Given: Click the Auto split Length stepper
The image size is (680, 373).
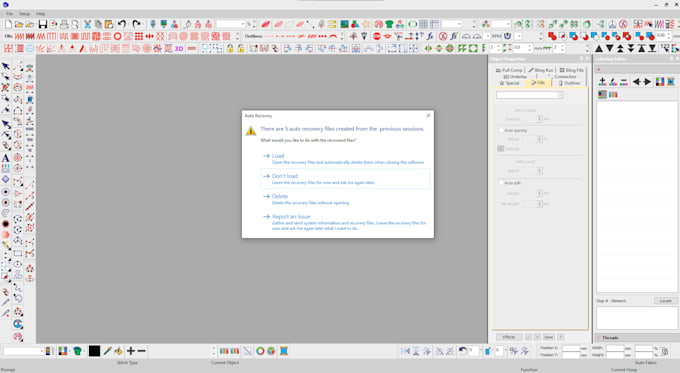Looking at the screenshot, I should pos(540,193).
